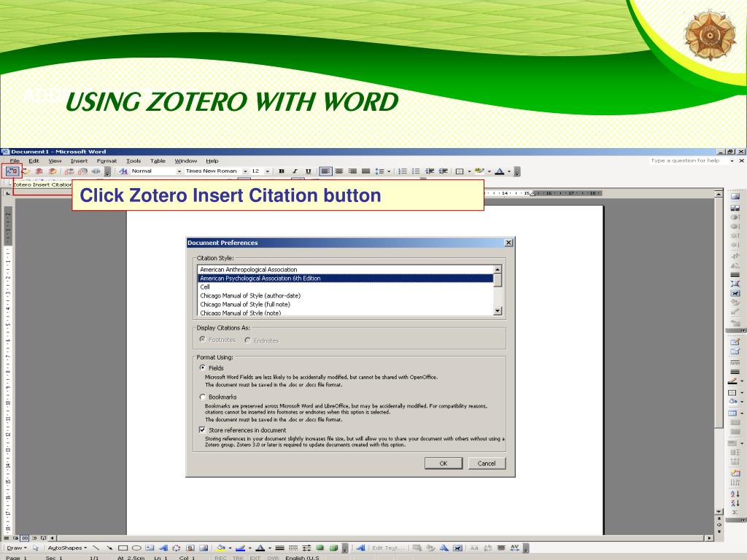
Task: Toggle Italic formatting in toolbar
Action: tap(295, 171)
